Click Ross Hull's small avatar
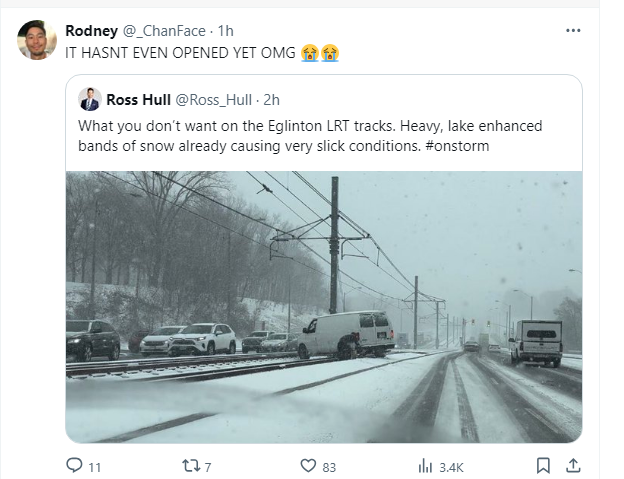 (x=90, y=99)
